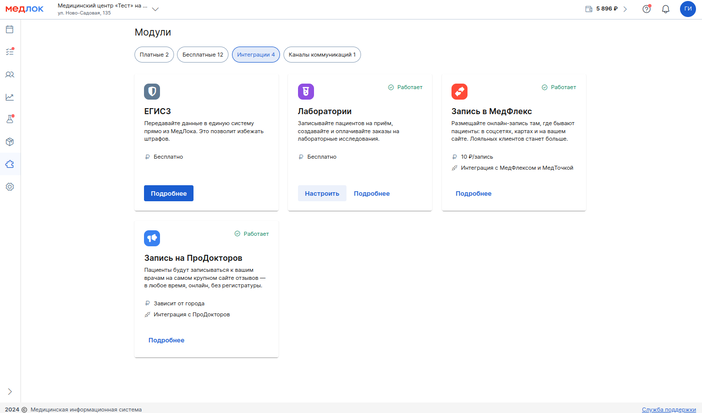
Task: Expand the balance arrow chevron
Action: click(x=625, y=9)
